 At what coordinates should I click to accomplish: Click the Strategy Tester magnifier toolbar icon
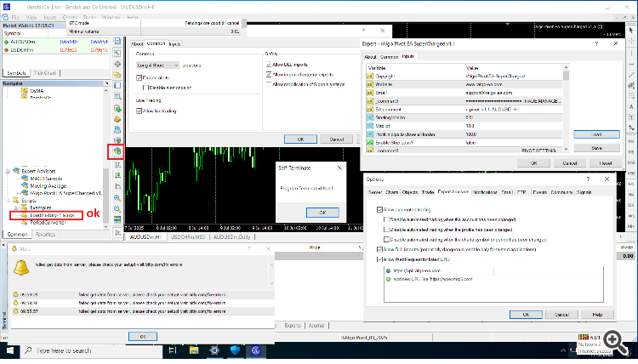click(x=117, y=96)
